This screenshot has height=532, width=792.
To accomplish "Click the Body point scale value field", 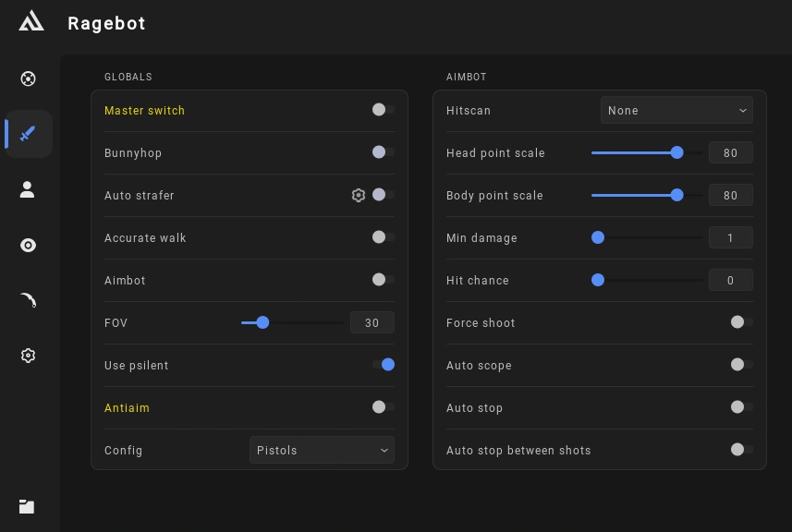I will tap(731, 195).
